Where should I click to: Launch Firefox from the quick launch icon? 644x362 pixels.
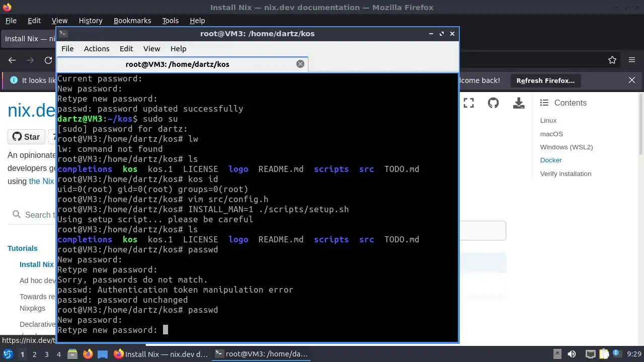88,354
